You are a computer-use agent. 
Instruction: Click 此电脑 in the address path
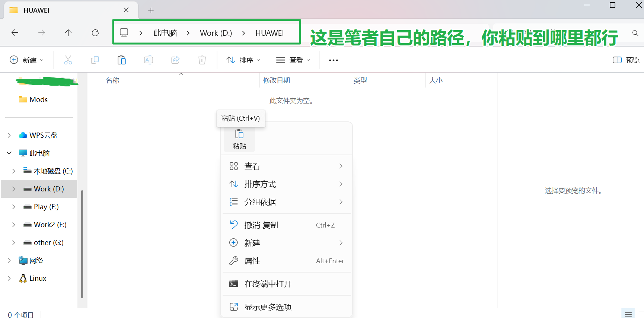[165, 33]
